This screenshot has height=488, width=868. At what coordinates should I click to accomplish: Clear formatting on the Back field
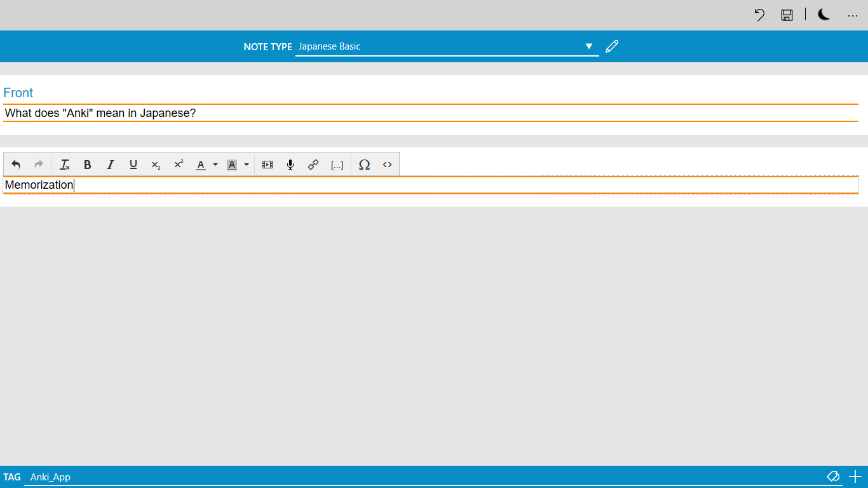[x=64, y=165]
